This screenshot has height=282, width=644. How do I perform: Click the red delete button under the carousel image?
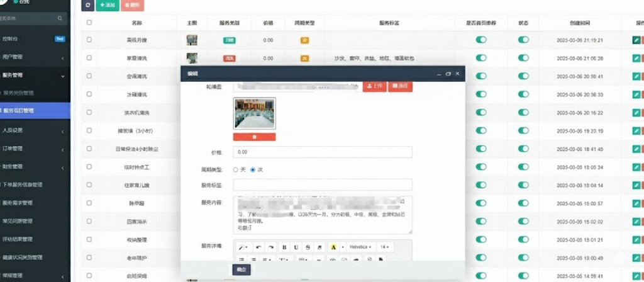click(254, 137)
